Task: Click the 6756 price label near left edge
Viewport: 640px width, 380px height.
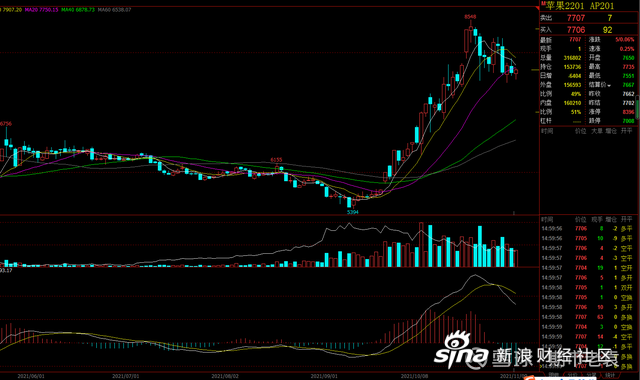Action: [x=6, y=123]
